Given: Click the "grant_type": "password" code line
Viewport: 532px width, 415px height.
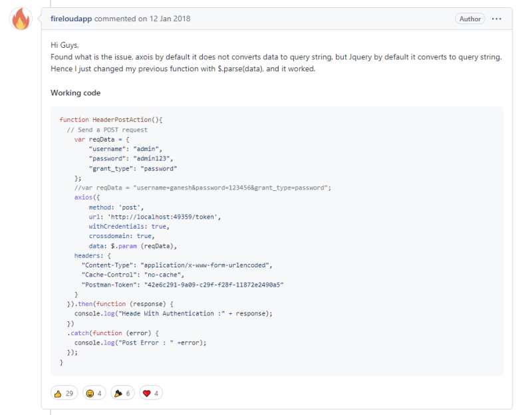Looking at the screenshot, I should coord(132,169).
